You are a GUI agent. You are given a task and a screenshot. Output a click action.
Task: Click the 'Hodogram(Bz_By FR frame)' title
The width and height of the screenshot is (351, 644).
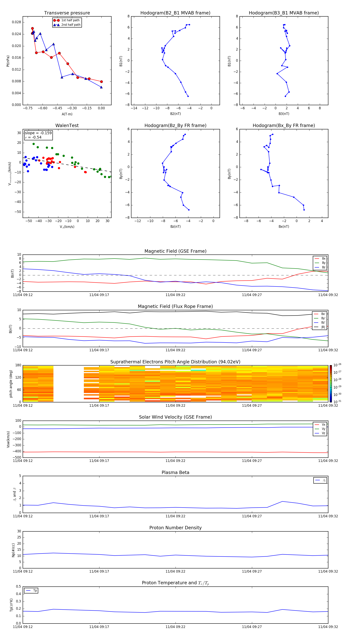[x=175, y=125]
